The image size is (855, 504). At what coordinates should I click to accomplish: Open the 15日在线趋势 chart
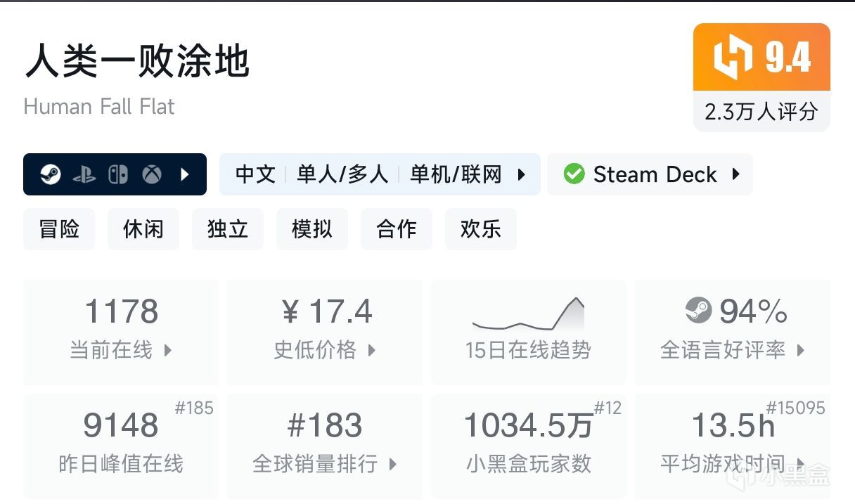(528, 332)
